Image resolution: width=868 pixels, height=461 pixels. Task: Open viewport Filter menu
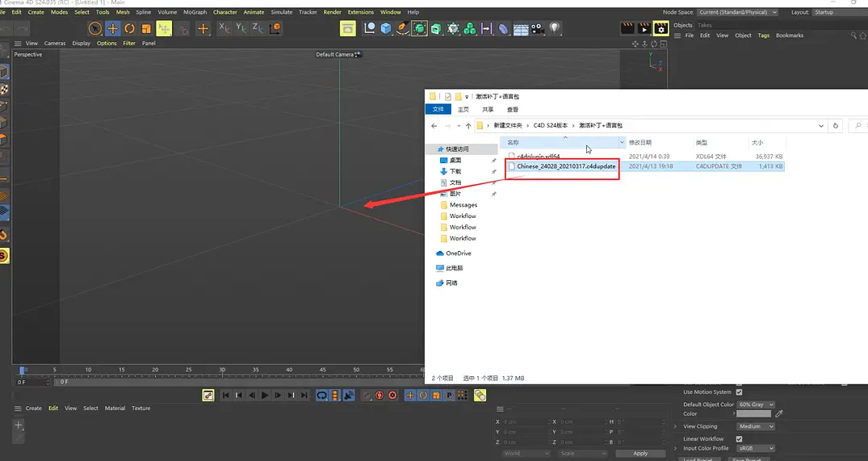pos(129,43)
